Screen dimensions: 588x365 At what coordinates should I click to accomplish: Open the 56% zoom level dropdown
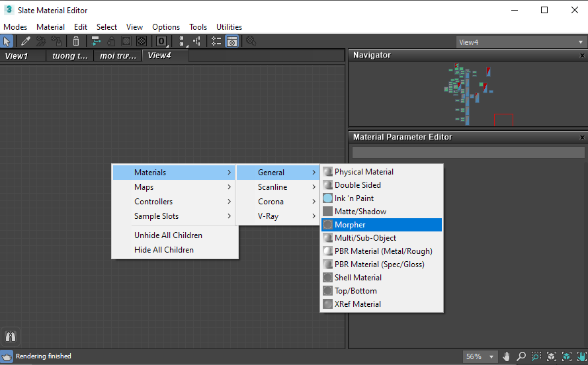pyautogui.click(x=480, y=356)
